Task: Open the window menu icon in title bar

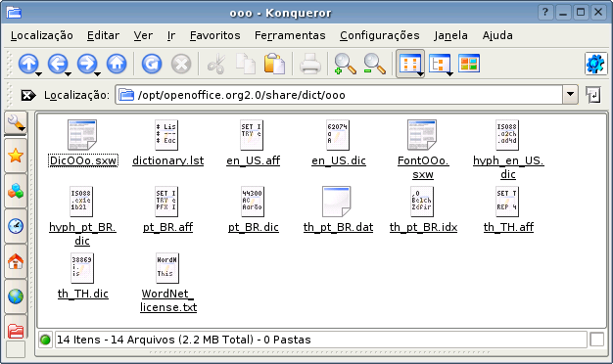Action: 14,13
